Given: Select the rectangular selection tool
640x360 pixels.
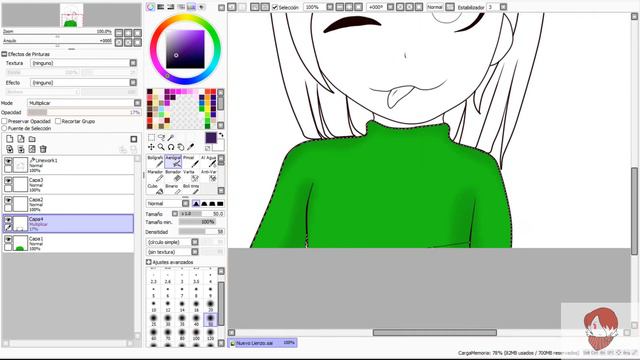Looking at the screenshot, I should [x=151, y=138].
